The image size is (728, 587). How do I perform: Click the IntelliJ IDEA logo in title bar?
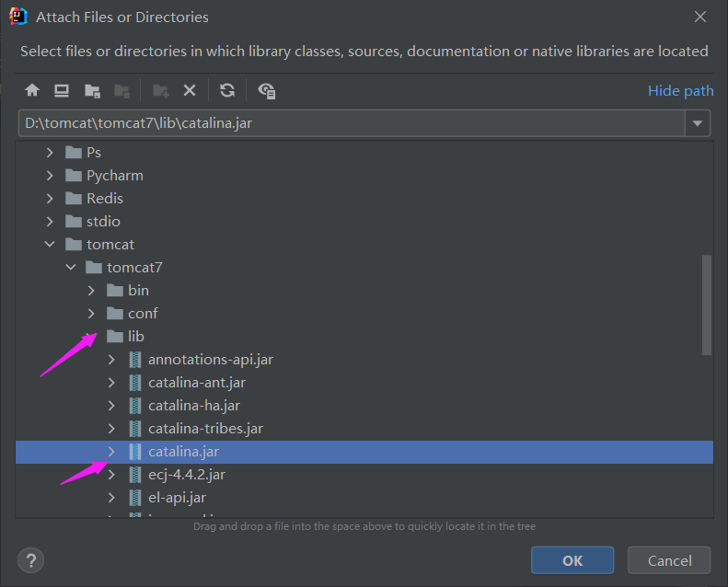point(18,17)
